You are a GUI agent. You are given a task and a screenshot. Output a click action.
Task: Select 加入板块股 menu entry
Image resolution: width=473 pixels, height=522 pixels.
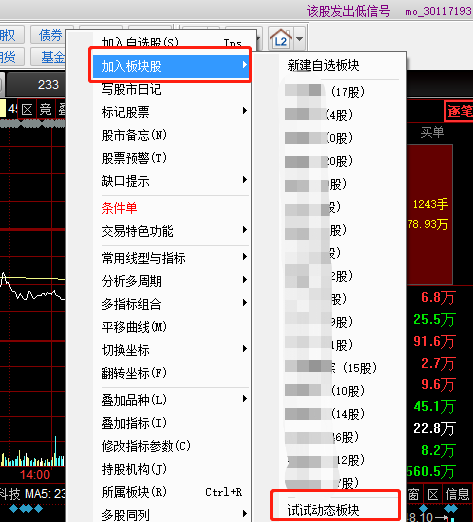pyautogui.click(x=171, y=66)
